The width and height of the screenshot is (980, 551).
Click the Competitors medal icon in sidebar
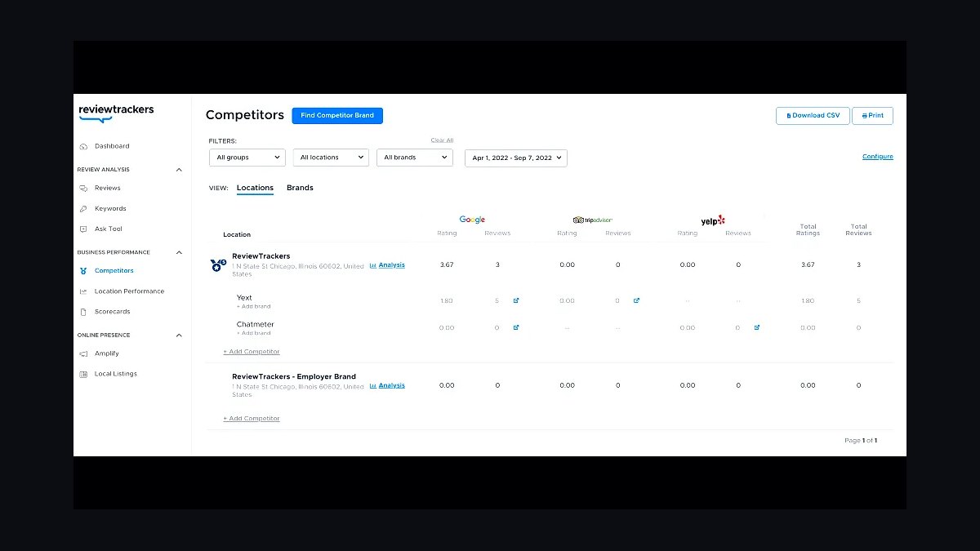click(x=83, y=271)
